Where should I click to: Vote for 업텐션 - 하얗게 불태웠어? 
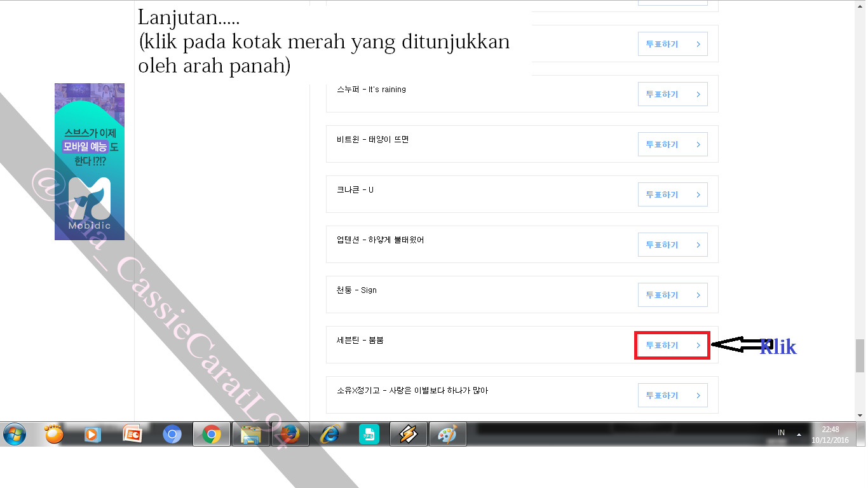[673, 245]
